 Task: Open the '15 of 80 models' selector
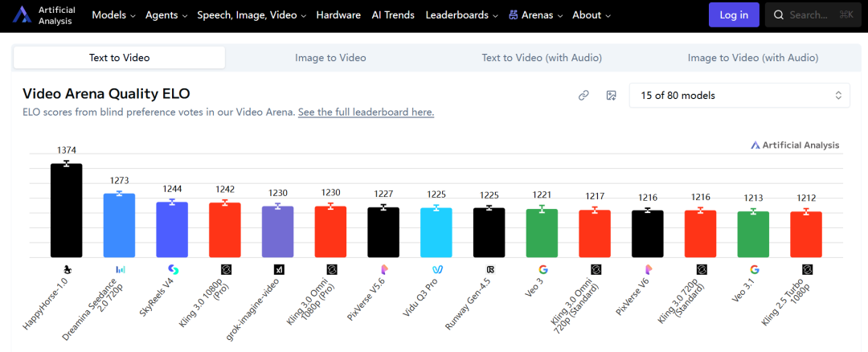[739, 96]
